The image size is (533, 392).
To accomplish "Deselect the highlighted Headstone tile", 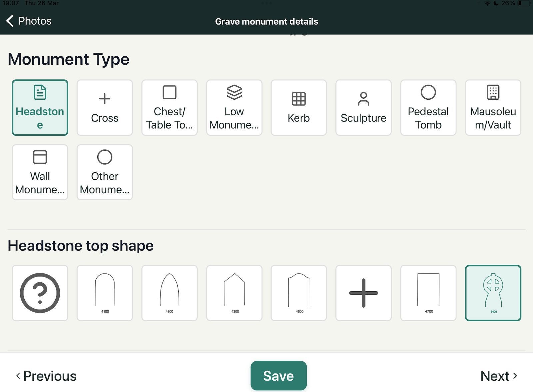I will click(40, 108).
